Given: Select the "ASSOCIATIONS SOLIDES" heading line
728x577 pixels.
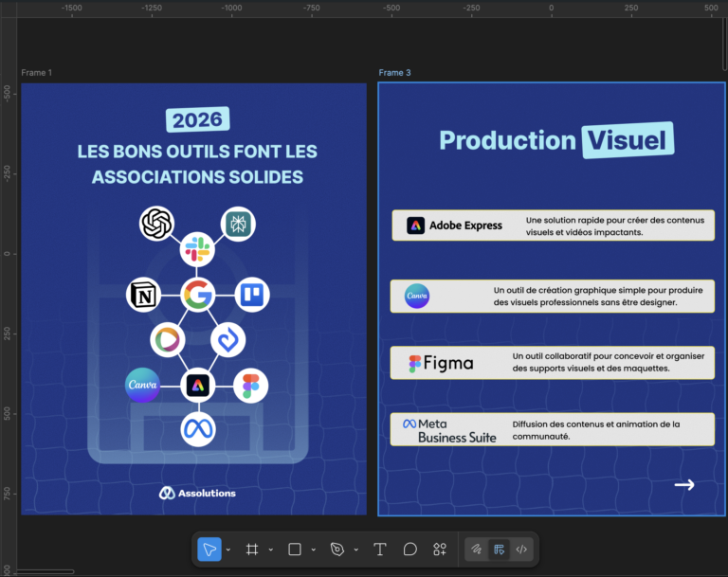Looking at the screenshot, I should (x=197, y=177).
